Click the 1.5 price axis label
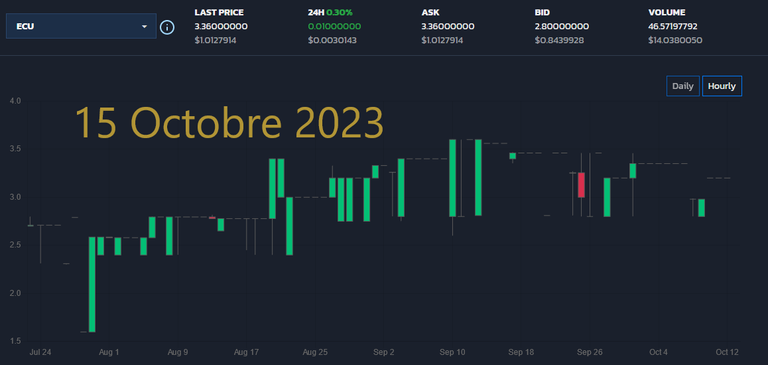This screenshot has height=365, width=768. pos(15,341)
